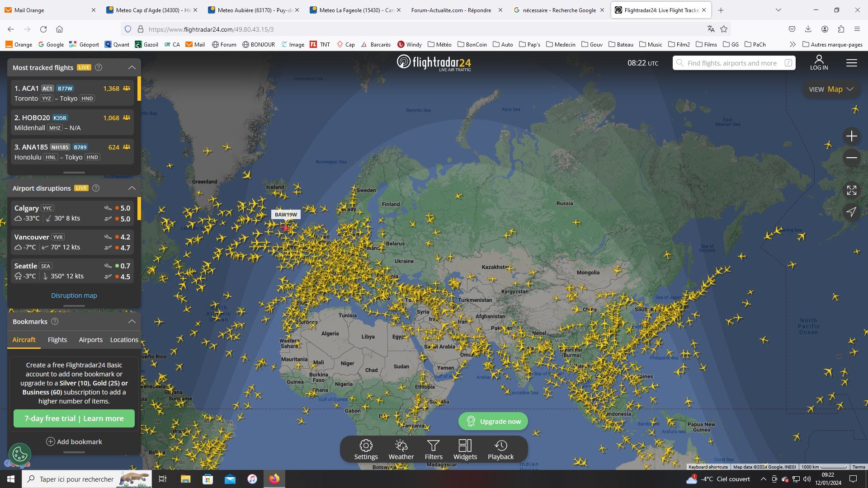Screen dimensions: 868x488
Task: Collapse the Airport disruptions panel
Action: click(132, 188)
